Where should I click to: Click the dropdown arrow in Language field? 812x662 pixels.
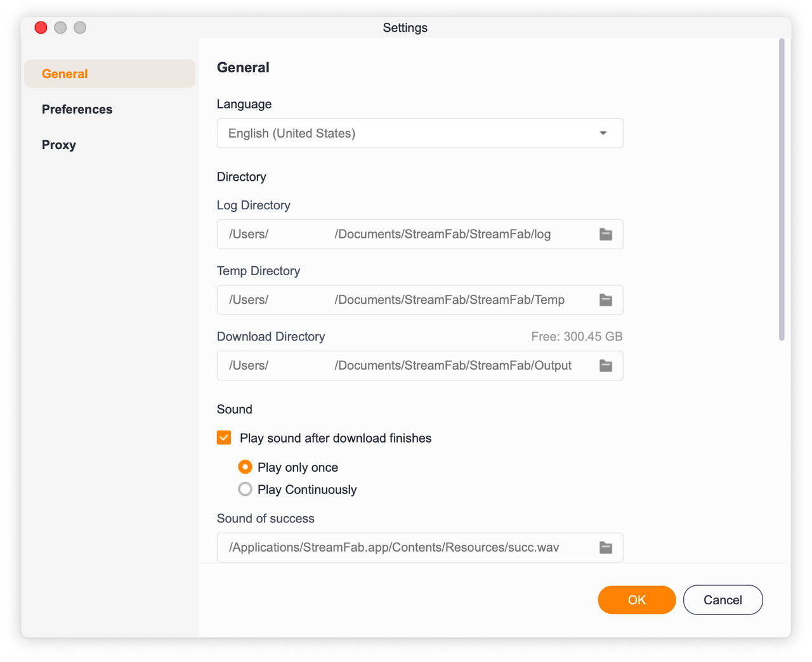(603, 133)
